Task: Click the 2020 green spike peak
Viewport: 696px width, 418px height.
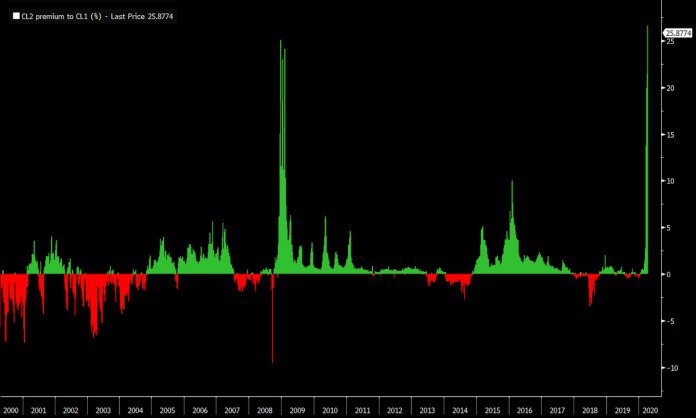Action: (x=647, y=28)
